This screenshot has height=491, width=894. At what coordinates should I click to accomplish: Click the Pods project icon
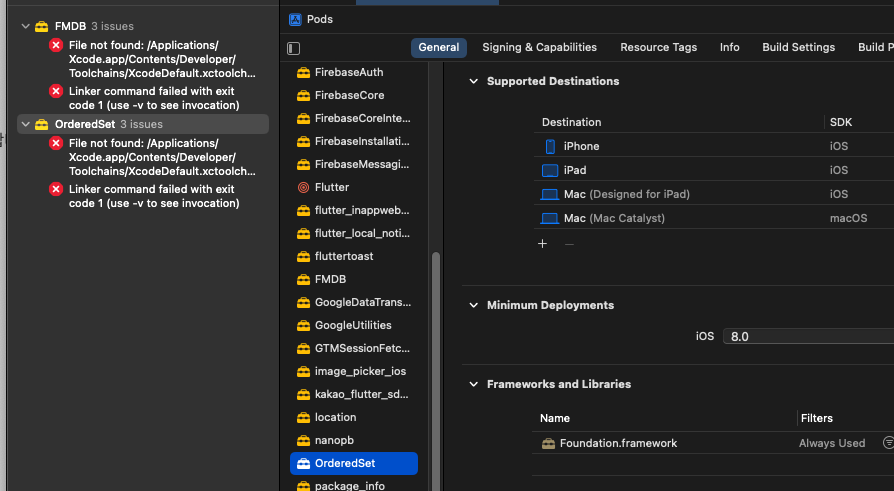point(295,19)
